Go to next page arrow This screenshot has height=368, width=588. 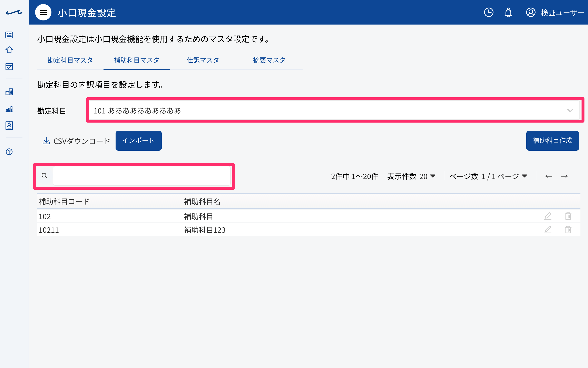pyautogui.click(x=564, y=176)
